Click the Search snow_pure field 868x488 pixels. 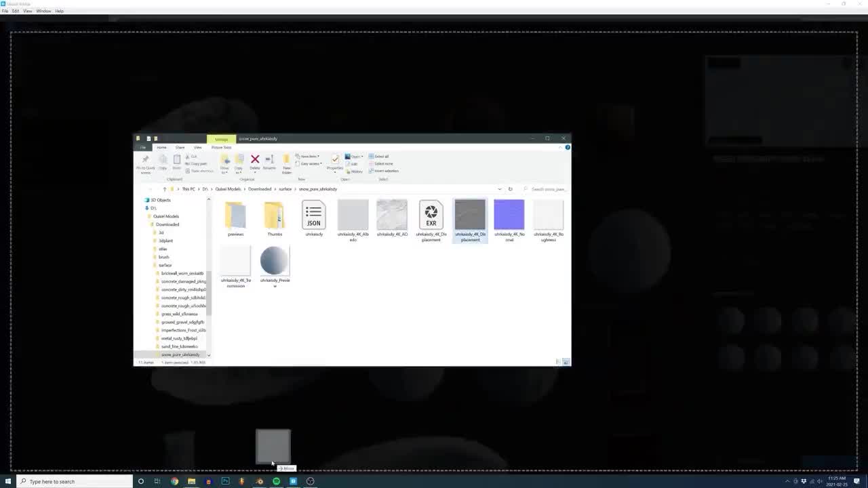[547, 189]
